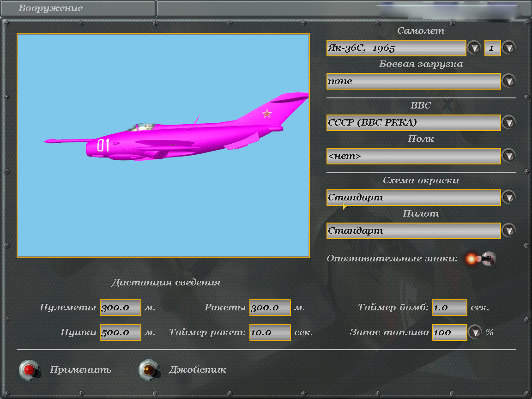This screenshot has height=399, width=532.
Task: Click the regiment field showing <нет>
Action: [x=414, y=156]
